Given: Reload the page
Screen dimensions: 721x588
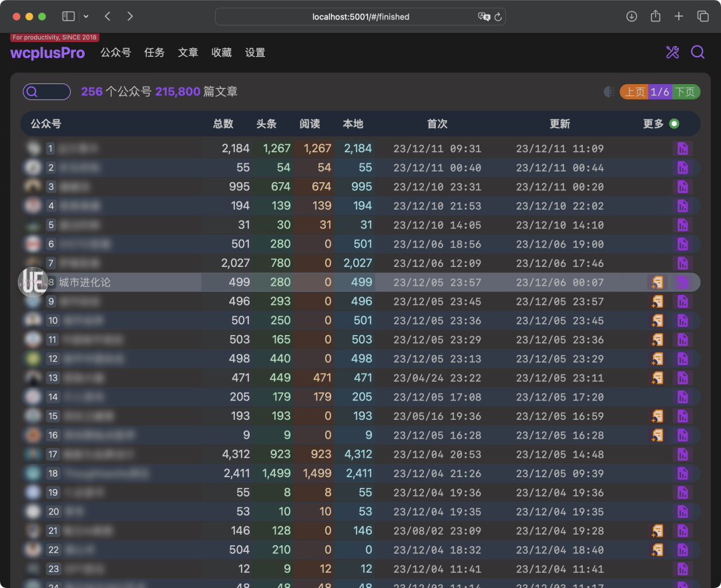Looking at the screenshot, I should click(x=498, y=17).
